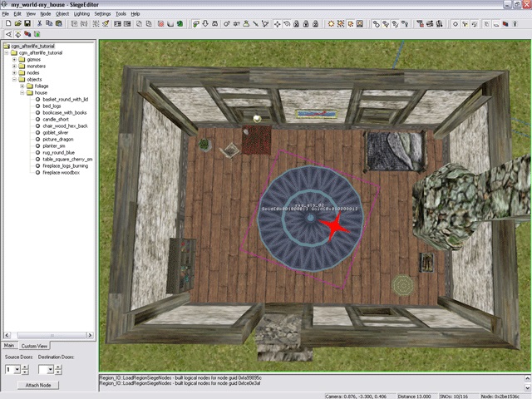Switch to the Main tab
Image resolution: width=532 pixels, height=399 pixels.
point(9,345)
